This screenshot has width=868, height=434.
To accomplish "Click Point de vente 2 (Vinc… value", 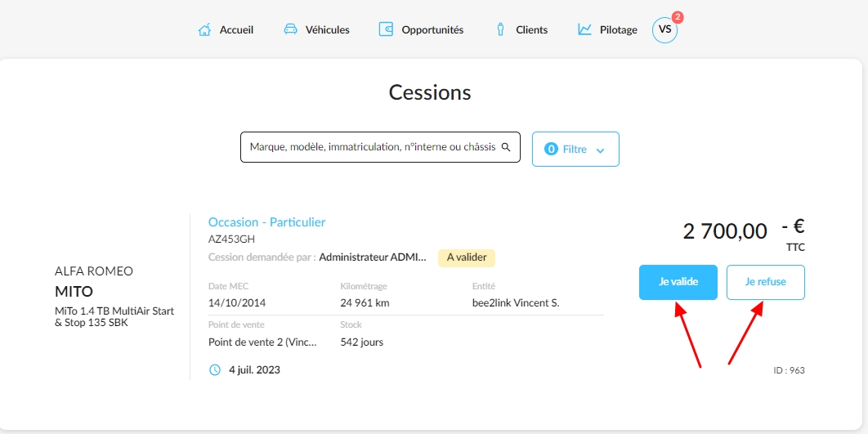I will (263, 342).
